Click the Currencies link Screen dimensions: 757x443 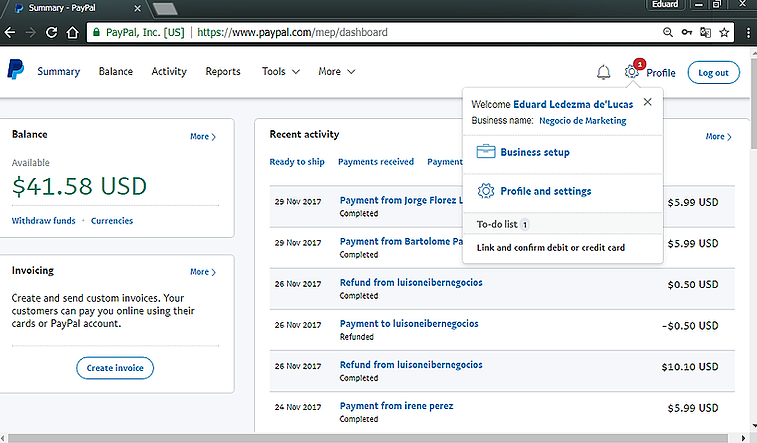coord(112,221)
